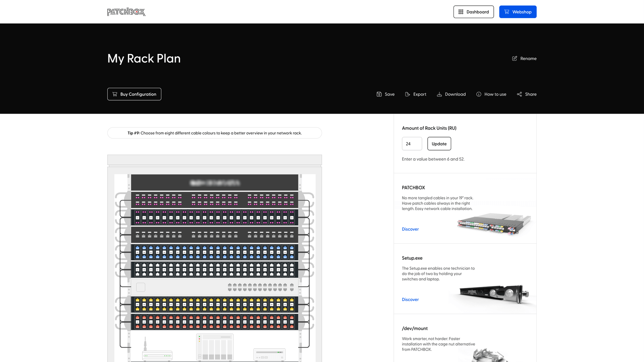Open Discover link under PATCHBOX section
The image size is (644, 362).
click(x=410, y=229)
